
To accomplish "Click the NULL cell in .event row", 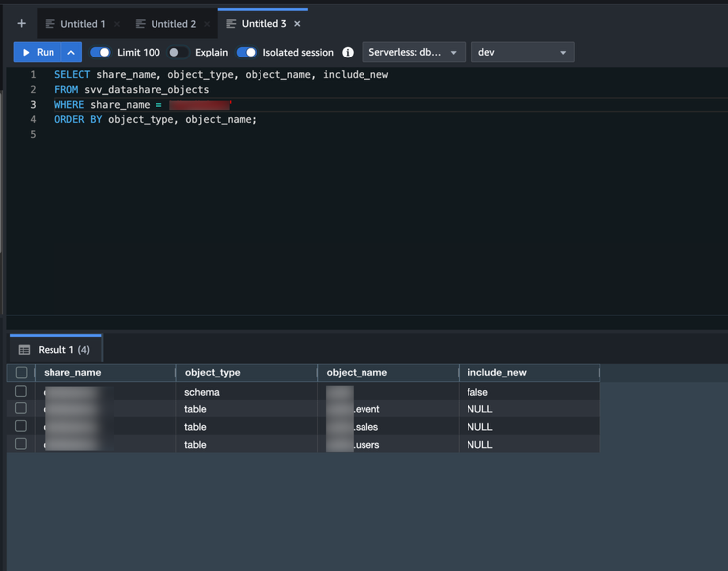I will pos(529,408).
